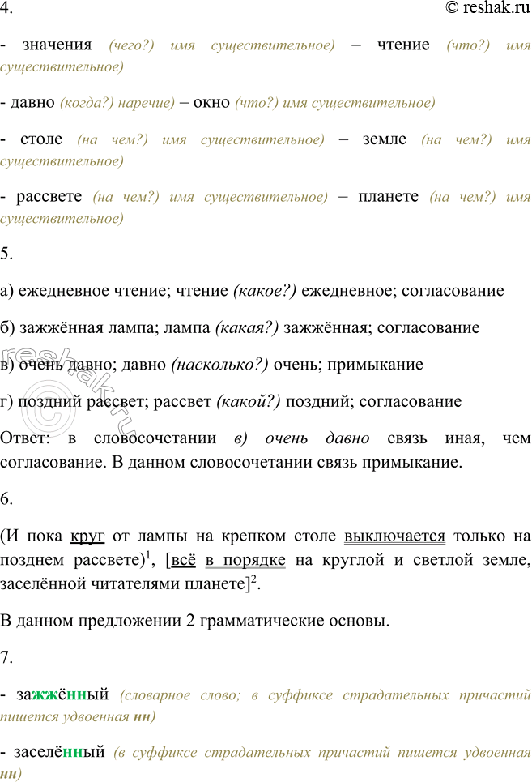532x782 pixels.
Task: Click the underlined word «всё»
Action: [x=183, y=560]
